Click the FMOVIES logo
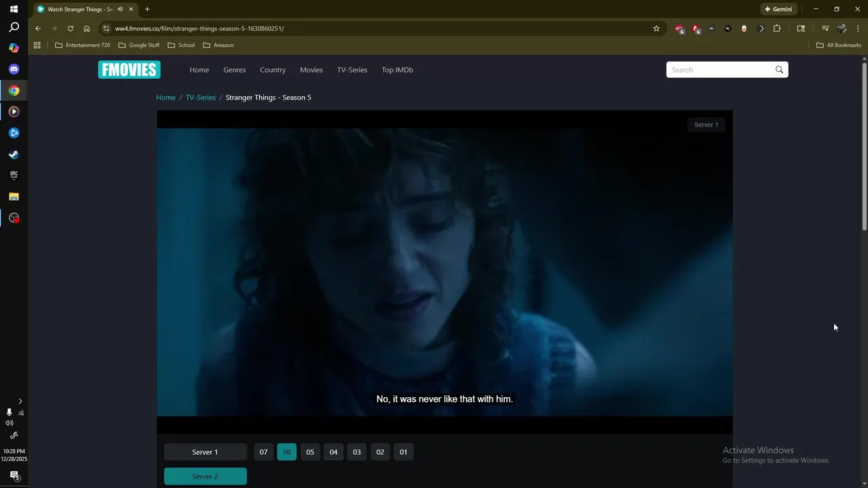The image size is (868, 488). 129,70
